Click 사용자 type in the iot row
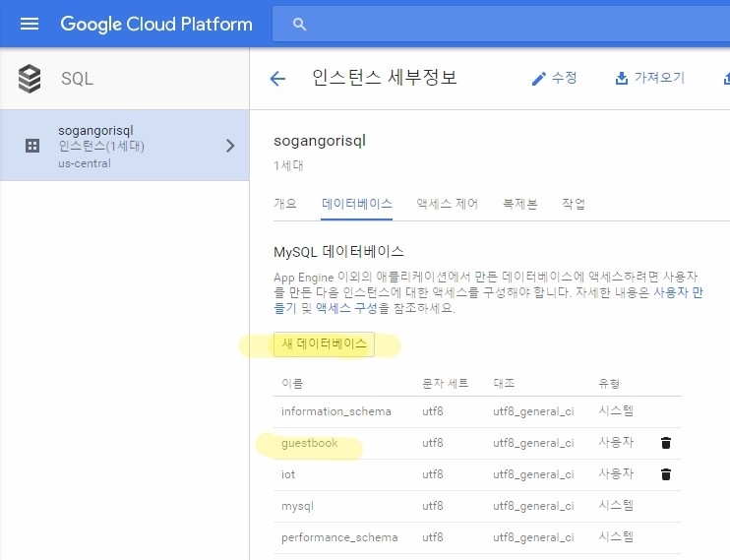The image size is (730, 560). (616, 473)
